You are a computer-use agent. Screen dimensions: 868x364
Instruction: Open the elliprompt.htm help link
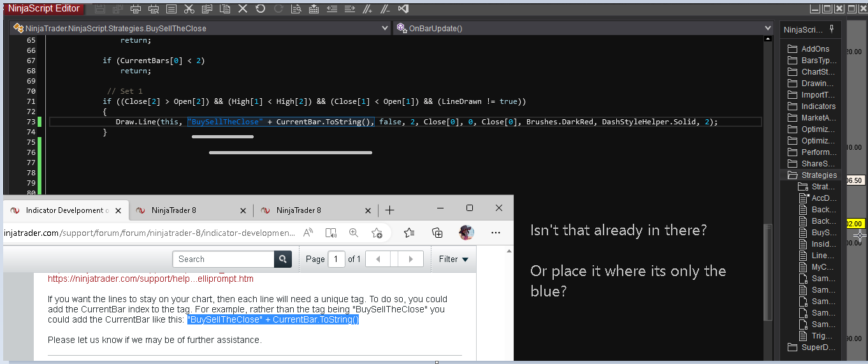click(150, 279)
